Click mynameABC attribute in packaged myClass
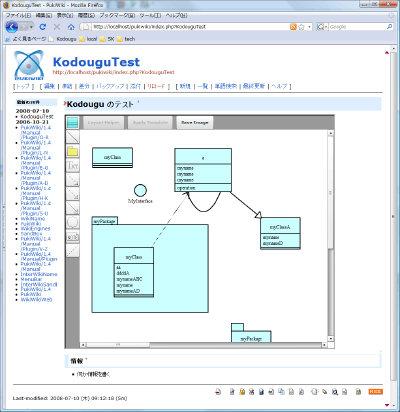This screenshot has height=412, width=400. (x=129, y=279)
